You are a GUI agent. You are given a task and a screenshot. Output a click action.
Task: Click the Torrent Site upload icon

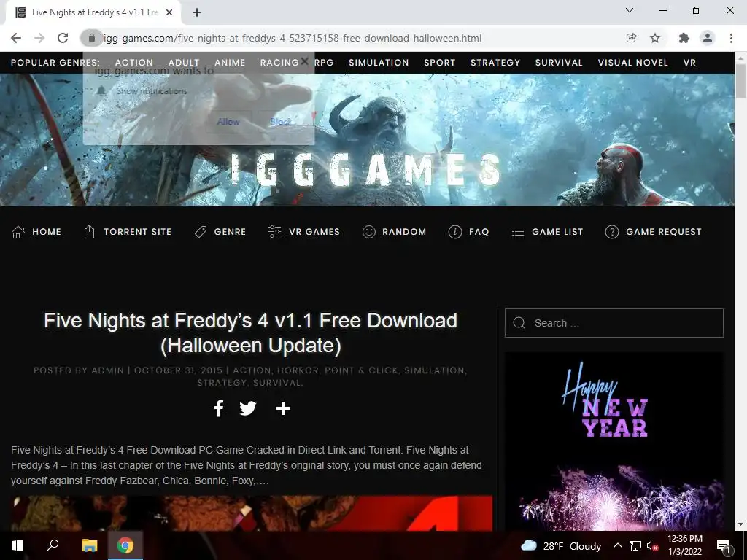pos(89,232)
